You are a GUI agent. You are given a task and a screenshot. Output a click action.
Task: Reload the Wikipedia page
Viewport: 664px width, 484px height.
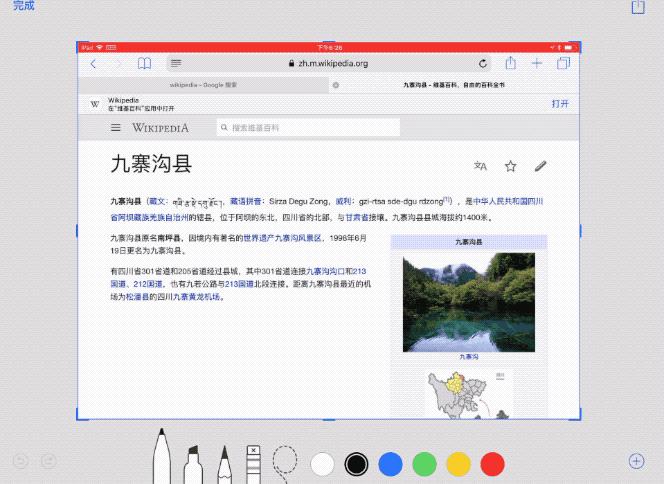tap(483, 64)
